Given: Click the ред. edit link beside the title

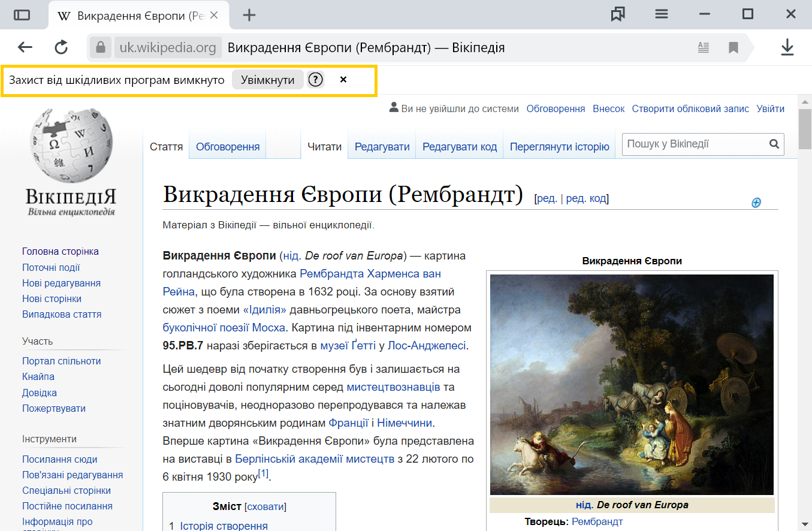Looking at the screenshot, I should click(547, 198).
